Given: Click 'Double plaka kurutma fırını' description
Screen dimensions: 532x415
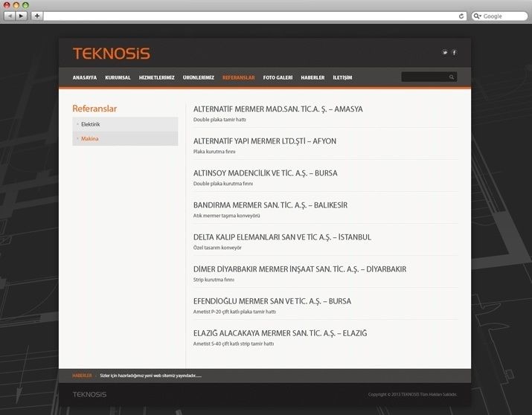Looking at the screenshot, I should coord(223,184).
